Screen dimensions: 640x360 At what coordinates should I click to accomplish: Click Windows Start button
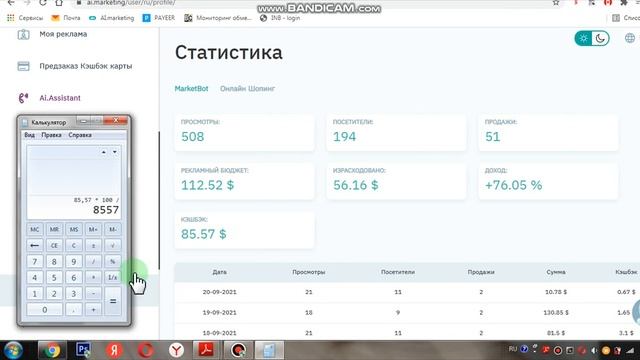(x=13, y=350)
